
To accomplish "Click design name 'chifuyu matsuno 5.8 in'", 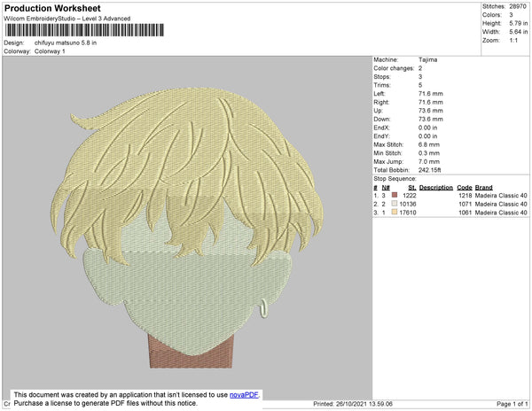I will click(66, 43).
